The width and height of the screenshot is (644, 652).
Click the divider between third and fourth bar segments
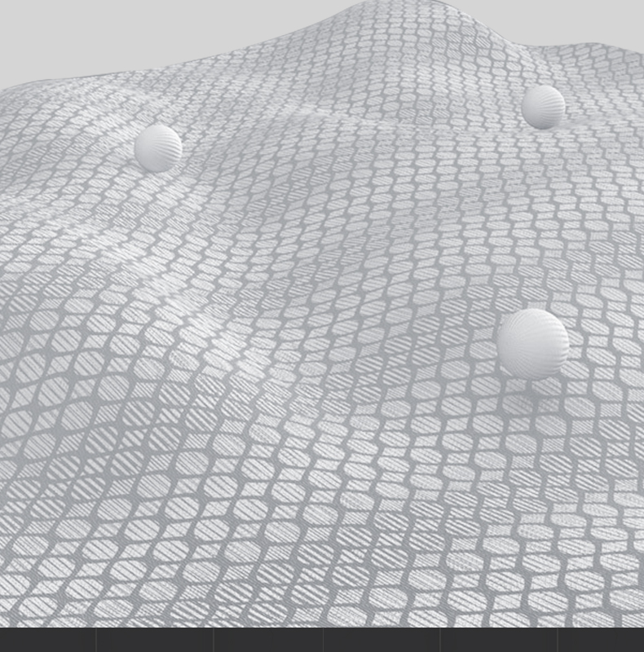coord(323,640)
